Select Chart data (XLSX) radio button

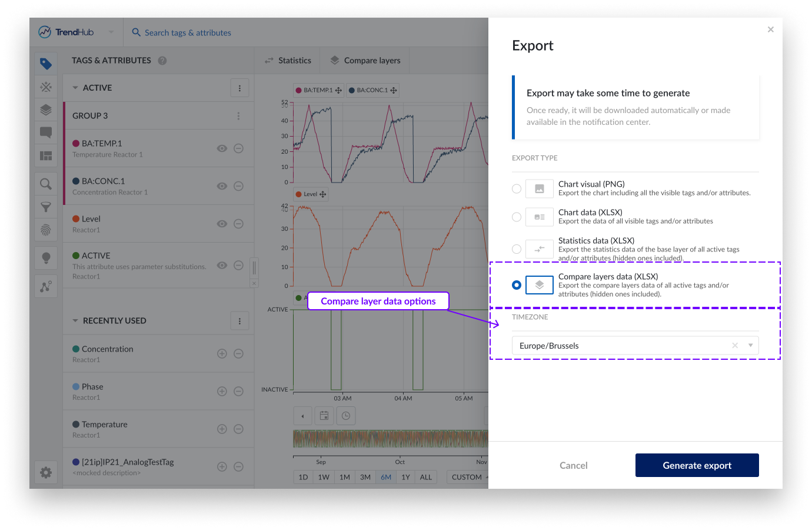click(517, 217)
